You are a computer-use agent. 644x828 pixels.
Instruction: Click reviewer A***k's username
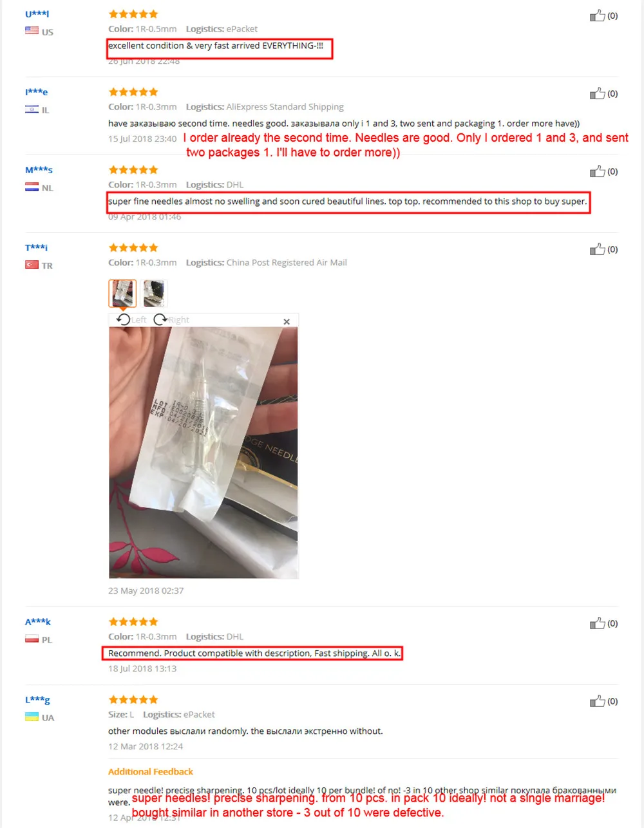38,622
